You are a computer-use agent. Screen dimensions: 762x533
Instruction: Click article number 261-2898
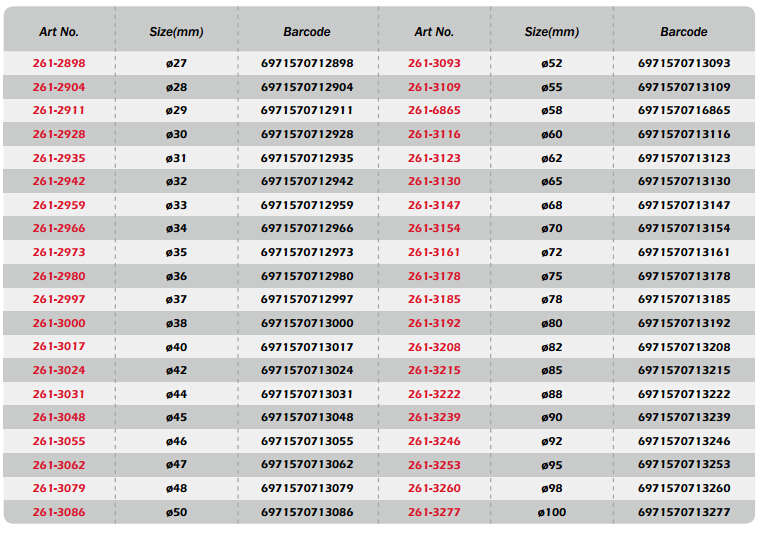click(x=59, y=63)
